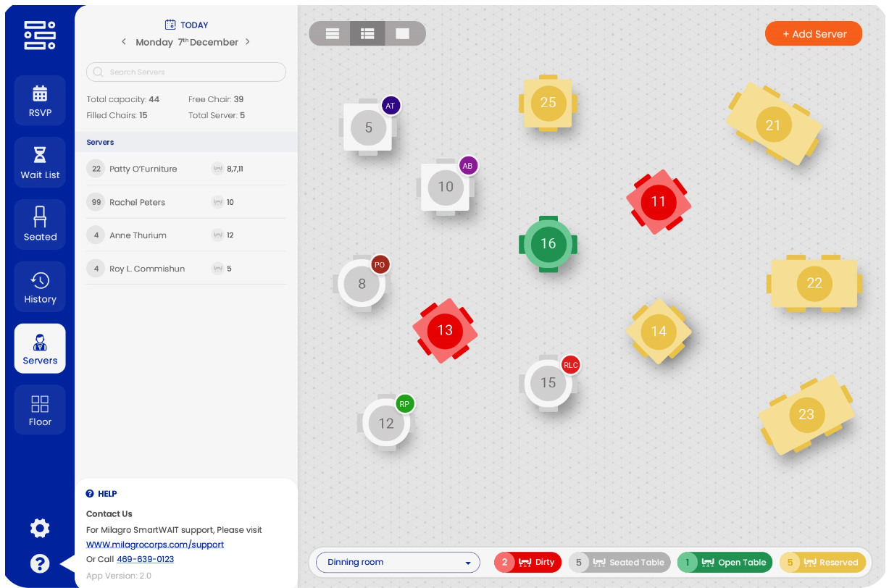Select server Rachel Peters row
This screenshot has height=588, width=889.
(x=186, y=202)
